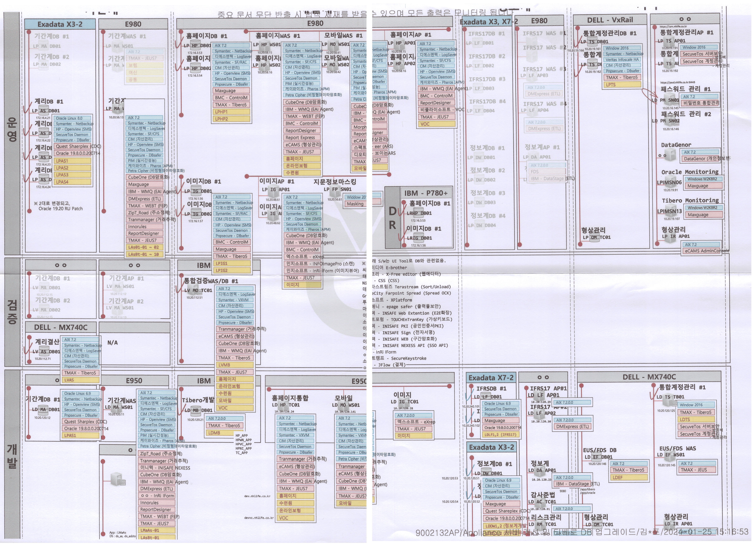Click the yellow LPTS box
This screenshot has width=756, height=546.
point(622,85)
